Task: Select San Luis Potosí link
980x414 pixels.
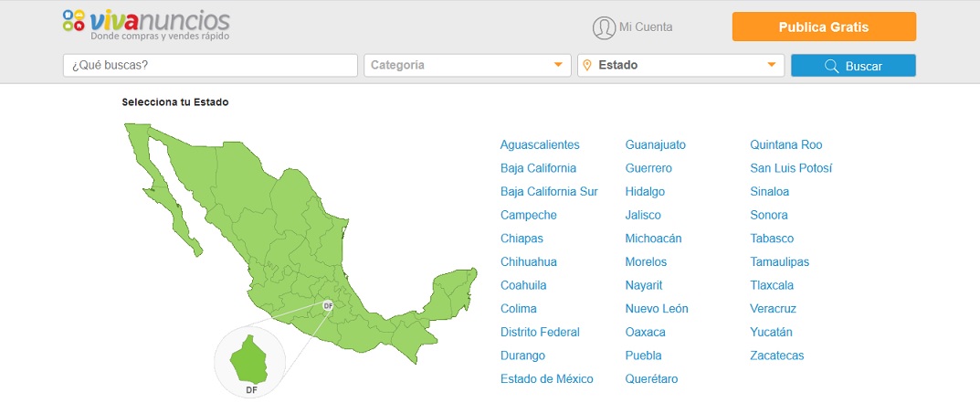Action: [791, 168]
